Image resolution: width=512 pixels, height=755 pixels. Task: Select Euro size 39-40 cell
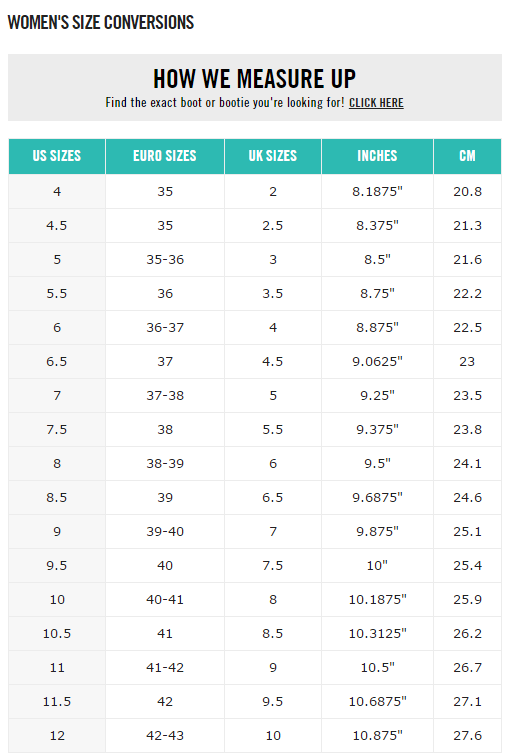(165, 532)
